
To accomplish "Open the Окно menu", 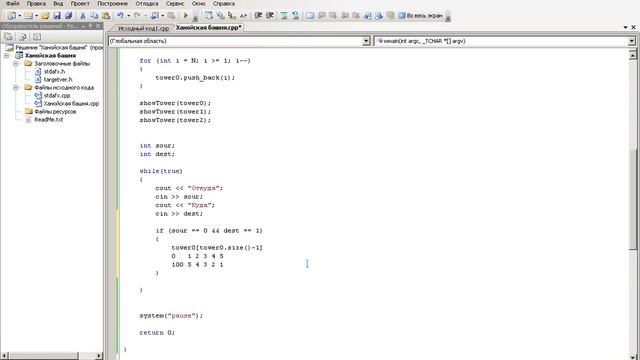I will [x=199, y=4].
